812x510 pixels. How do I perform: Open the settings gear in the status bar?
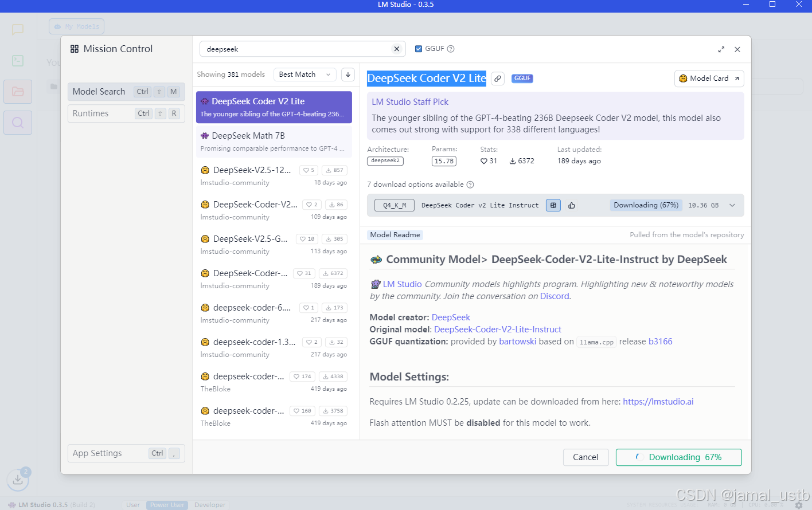(798, 505)
